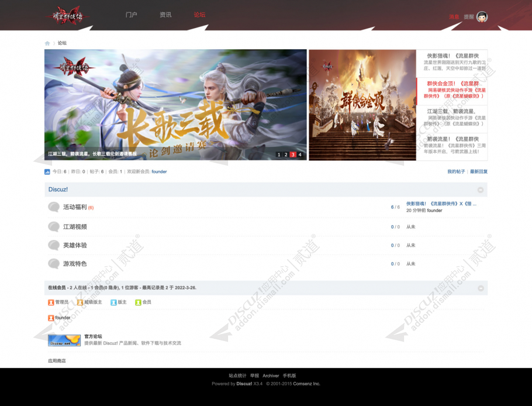
Task: Open 站点统计 in the footer
Action: click(x=237, y=376)
